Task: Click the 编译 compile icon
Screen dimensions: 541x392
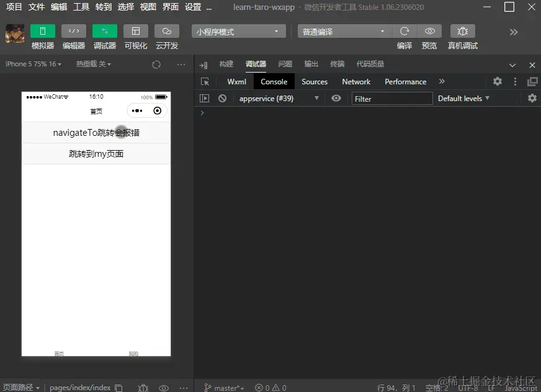Action: 405,31
